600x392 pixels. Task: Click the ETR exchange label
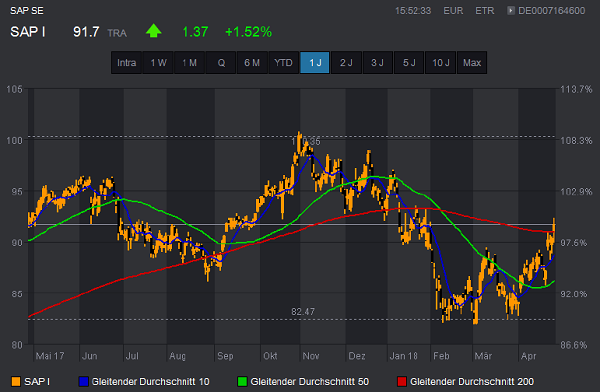pos(484,11)
